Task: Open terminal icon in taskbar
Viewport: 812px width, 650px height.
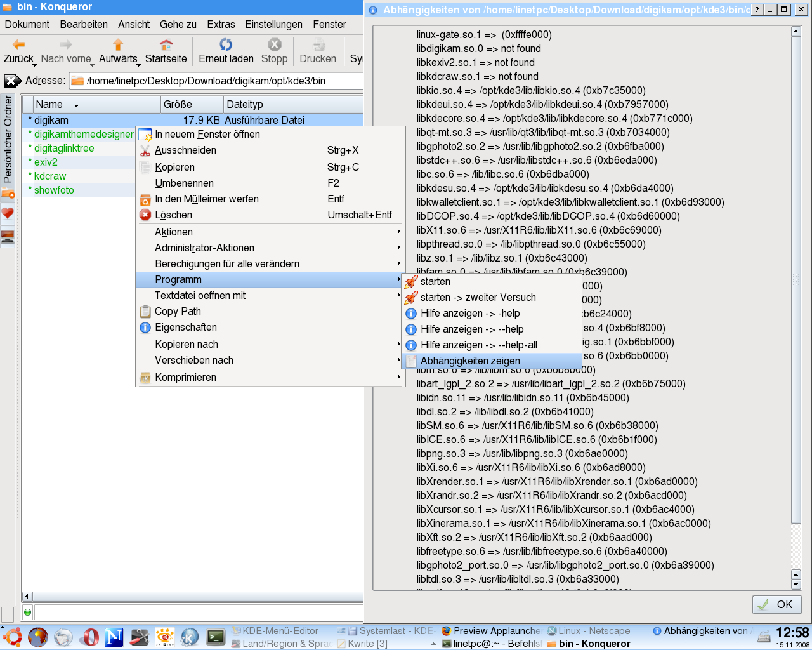Action: pos(215,637)
